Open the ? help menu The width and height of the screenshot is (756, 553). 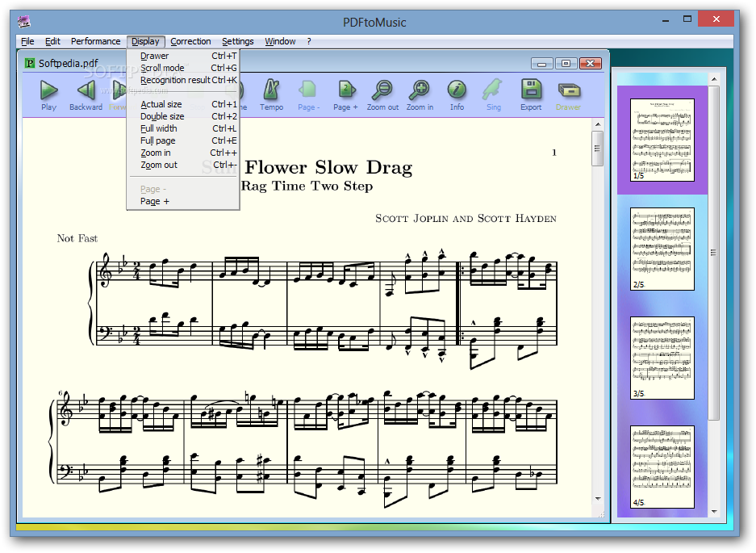pos(309,41)
